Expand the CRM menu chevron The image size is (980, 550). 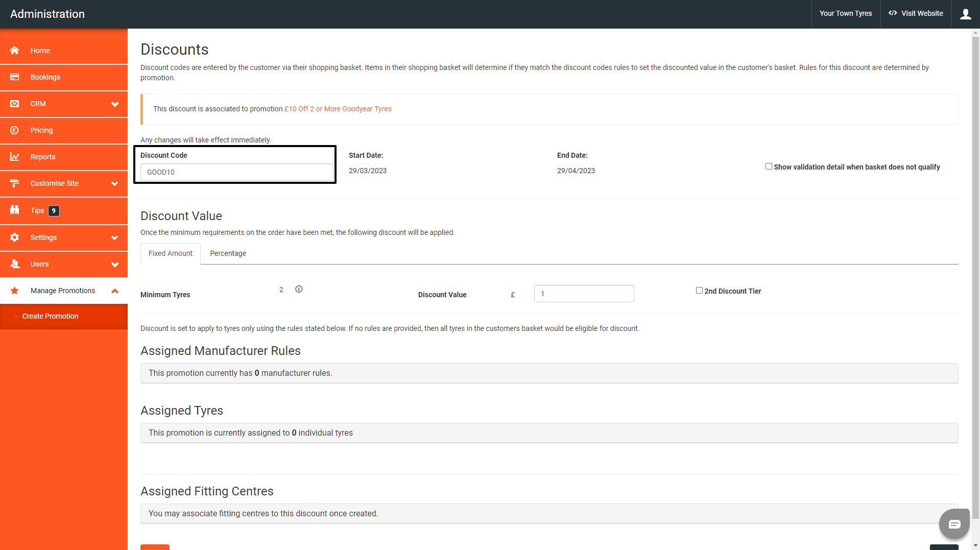pos(115,104)
